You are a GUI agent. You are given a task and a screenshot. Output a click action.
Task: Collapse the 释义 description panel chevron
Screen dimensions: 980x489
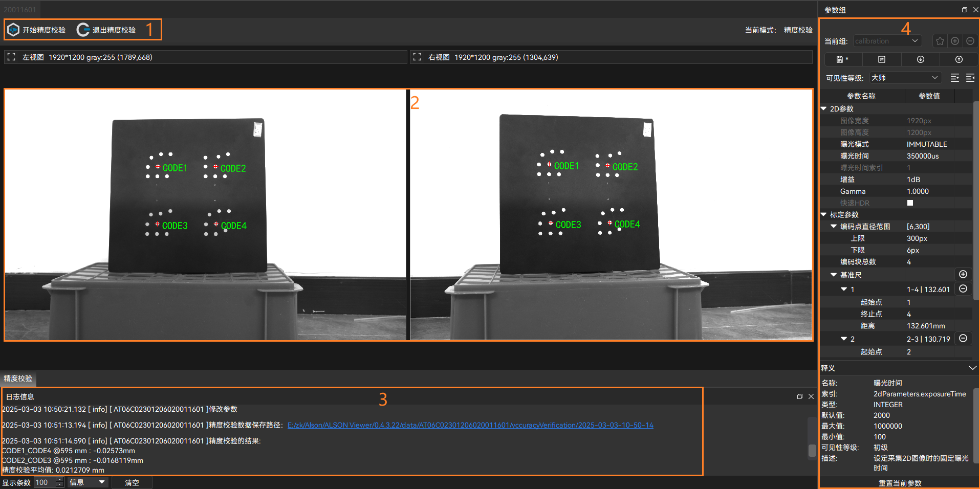972,368
